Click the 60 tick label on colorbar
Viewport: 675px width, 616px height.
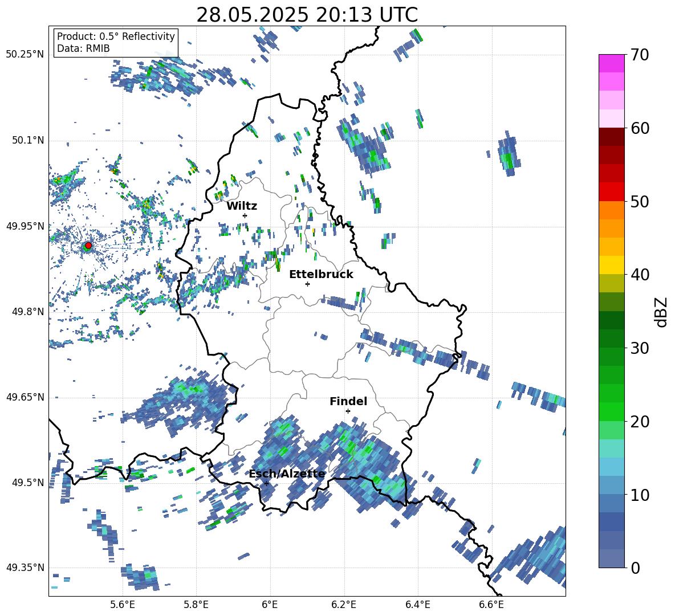click(x=640, y=128)
